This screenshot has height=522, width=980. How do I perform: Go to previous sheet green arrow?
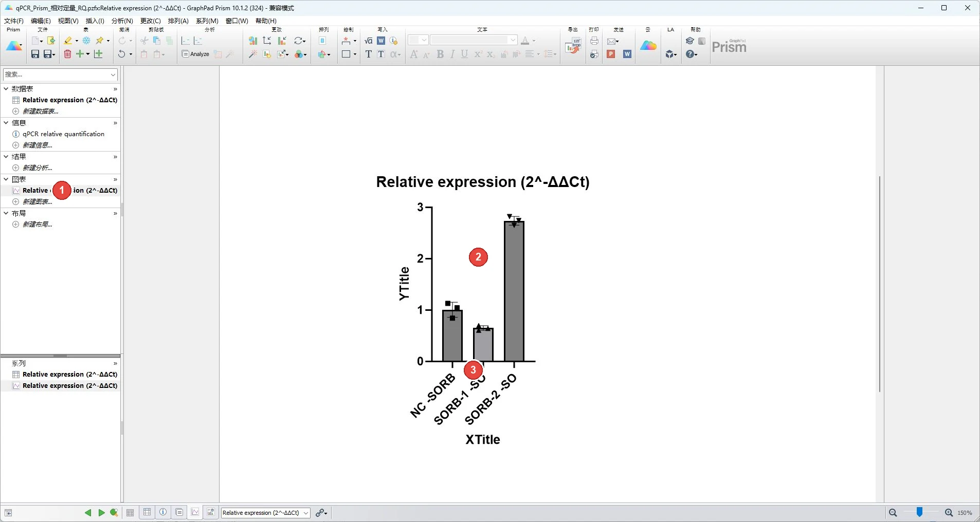click(88, 513)
